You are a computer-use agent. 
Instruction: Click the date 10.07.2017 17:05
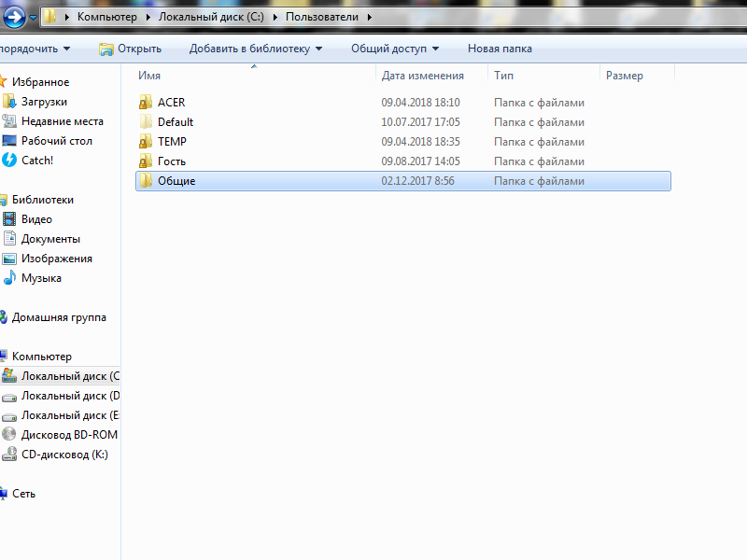(x=421, y=122)
